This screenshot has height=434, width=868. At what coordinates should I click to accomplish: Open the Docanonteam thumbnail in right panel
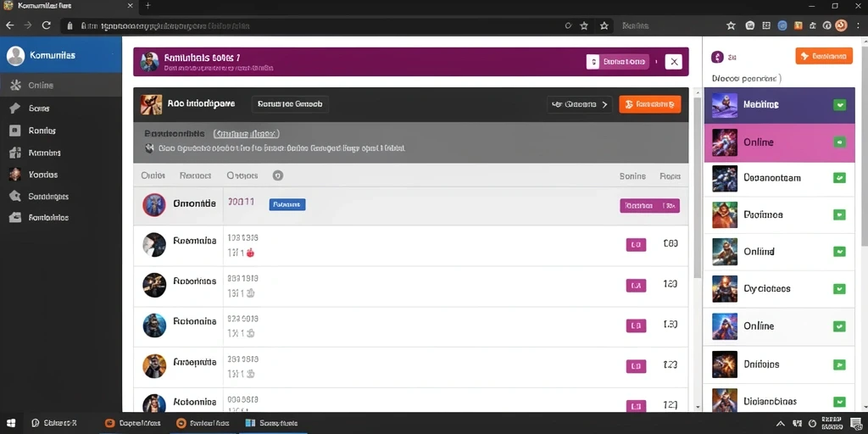725,179
